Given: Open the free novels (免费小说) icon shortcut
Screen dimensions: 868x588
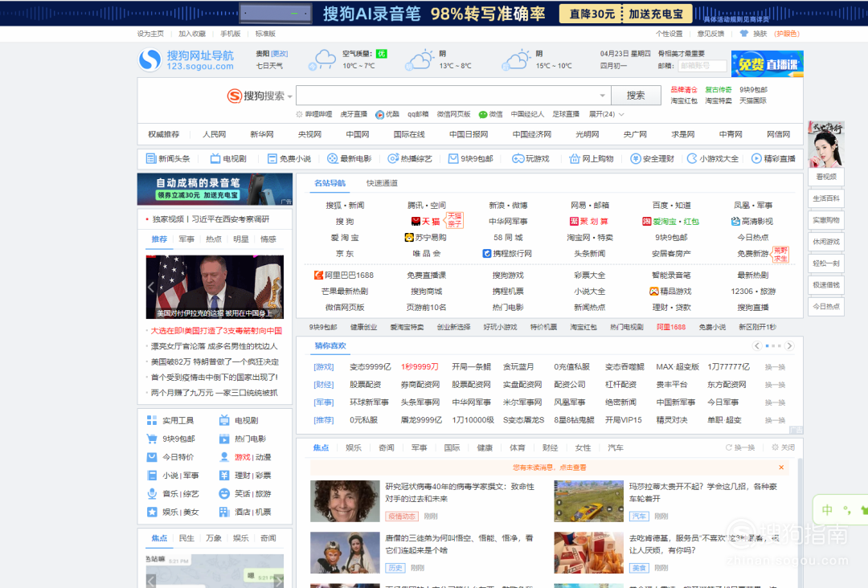Looking at the screenshot, I should click(272, 159).
